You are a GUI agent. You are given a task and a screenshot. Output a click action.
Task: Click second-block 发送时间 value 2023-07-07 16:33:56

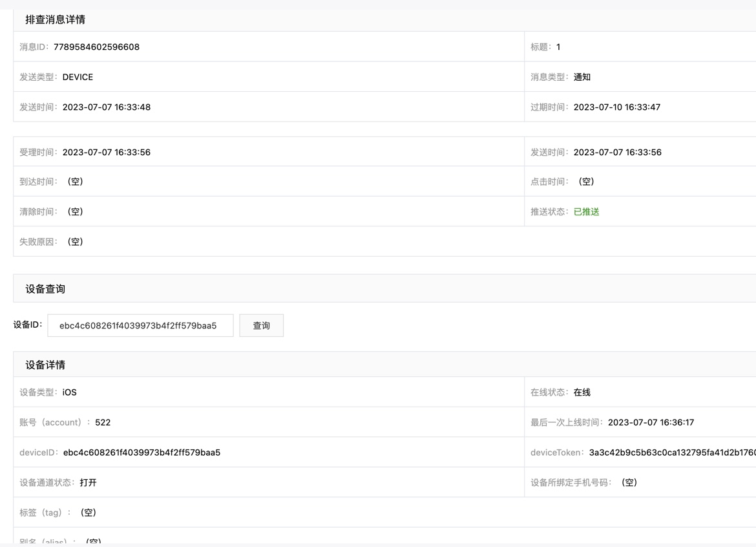click(617, 152)
